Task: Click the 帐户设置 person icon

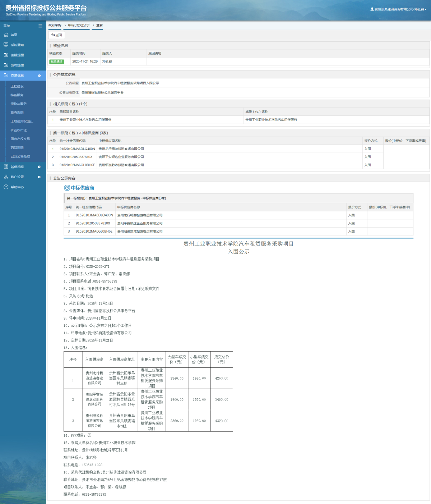Action: 6,177
